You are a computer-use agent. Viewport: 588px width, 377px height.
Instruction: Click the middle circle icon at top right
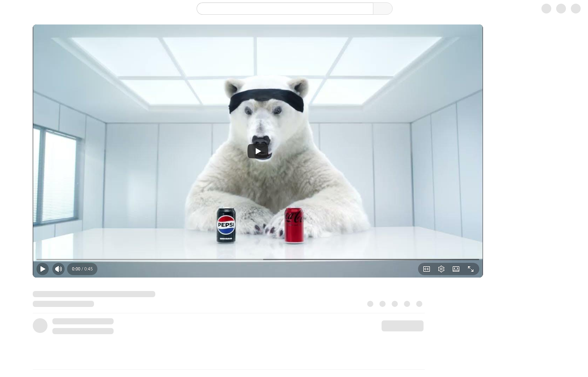(x=561, y=9)
